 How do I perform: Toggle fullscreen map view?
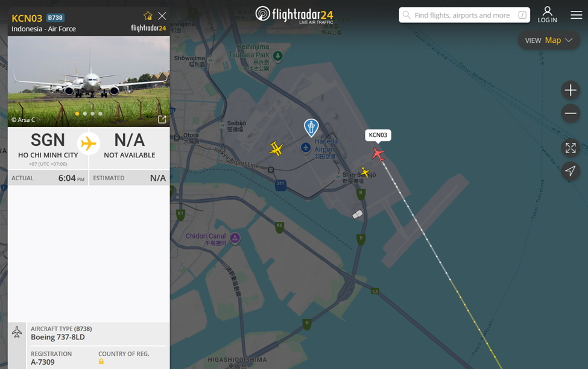coord(571,148)
